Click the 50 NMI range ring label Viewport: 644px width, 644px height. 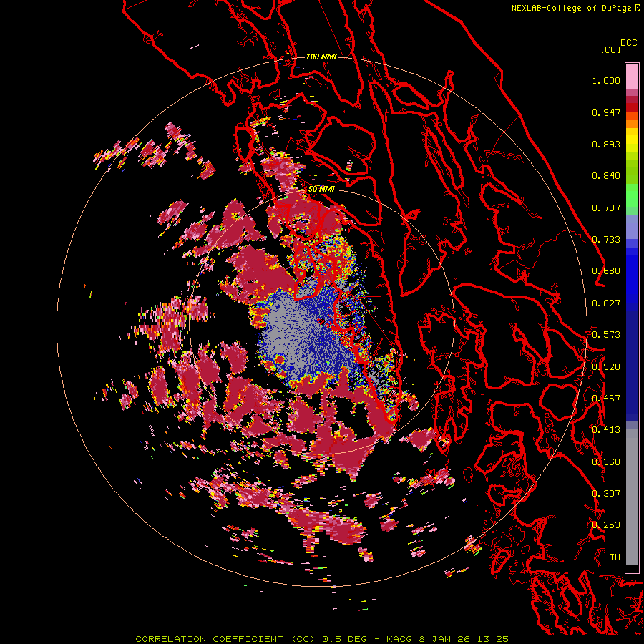tap(321, 189)
